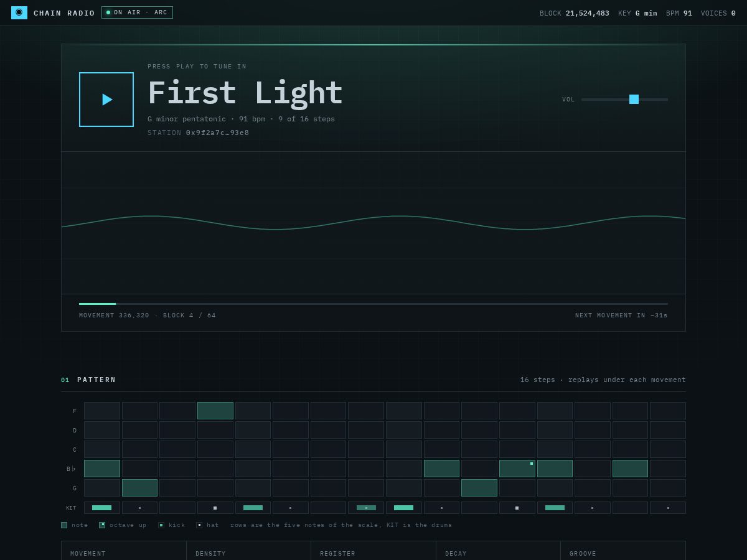
Task: Toggle the KIT kick on step 1
Action: coord(102,508)
